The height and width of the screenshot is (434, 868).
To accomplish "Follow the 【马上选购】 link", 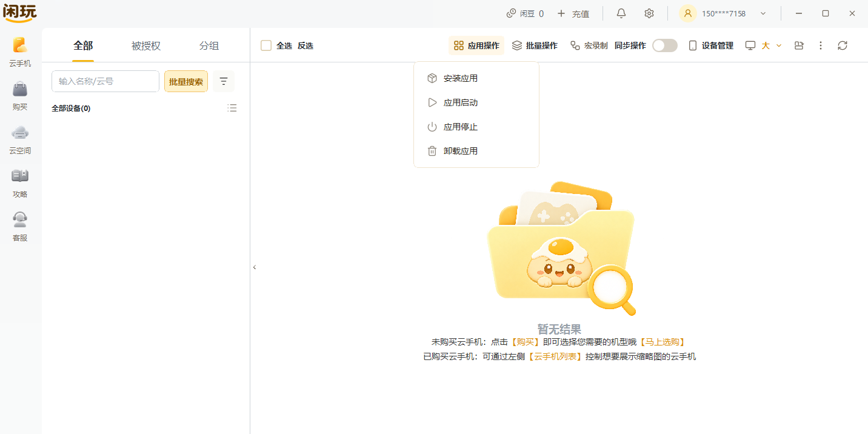I will pos(663,342).
